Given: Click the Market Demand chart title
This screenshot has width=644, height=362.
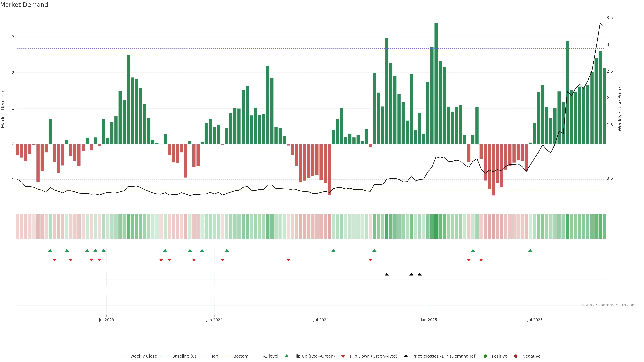Looking at the screenshot, I should tap(24, 5).
